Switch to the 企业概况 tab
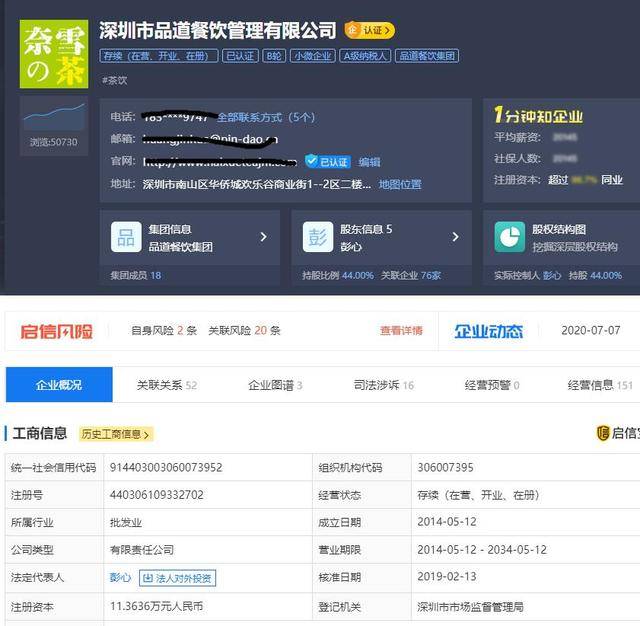This screenshot has height=626, width=640. tap(59, 385)
